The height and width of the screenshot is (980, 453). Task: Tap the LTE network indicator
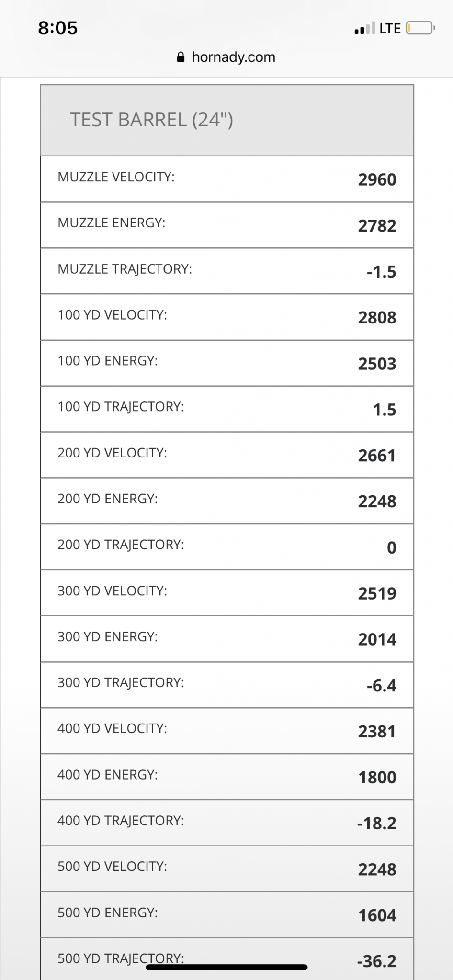pyautogui.click(x=390, y=29)
